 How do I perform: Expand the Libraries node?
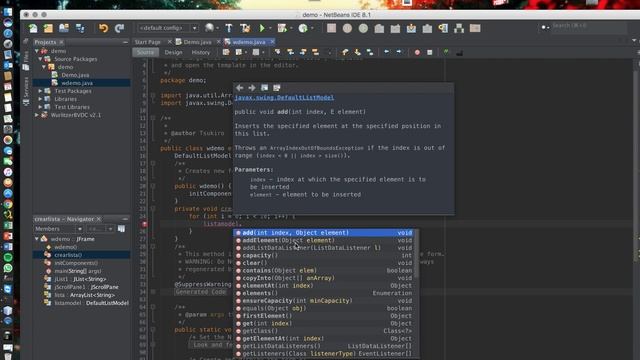[x=40, y=99]
